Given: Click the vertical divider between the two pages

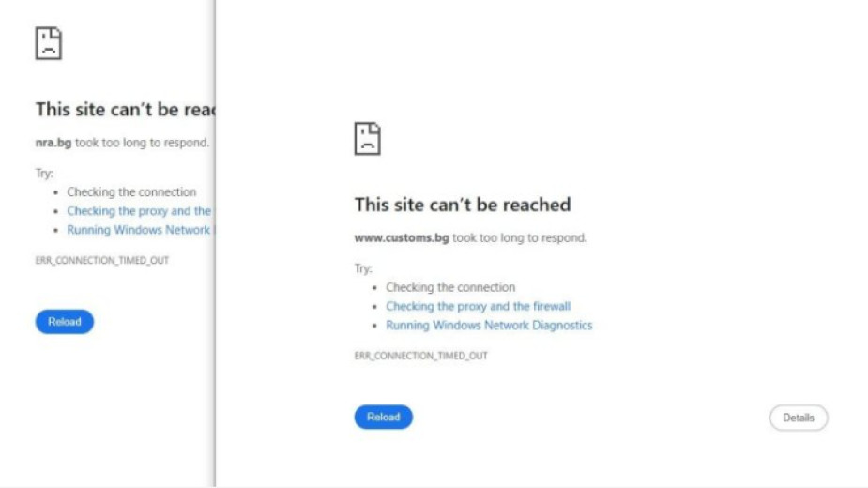Looking at the screenshot, I should pyautogui.click(x=215, y=244).
